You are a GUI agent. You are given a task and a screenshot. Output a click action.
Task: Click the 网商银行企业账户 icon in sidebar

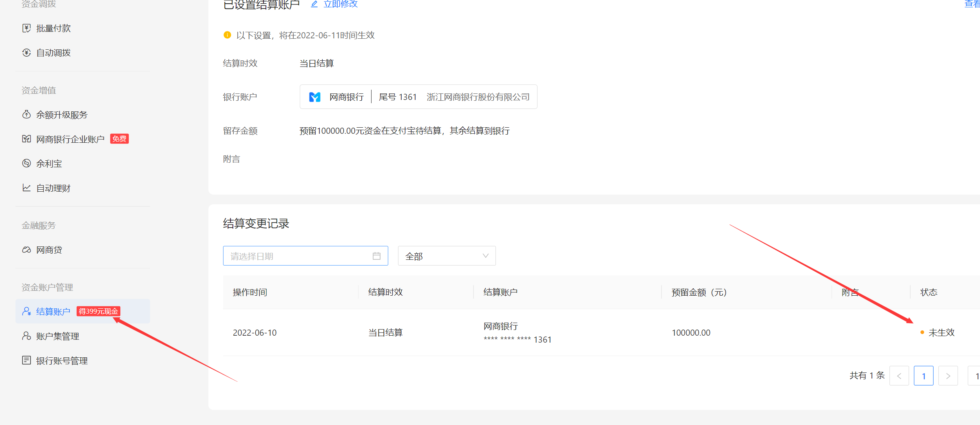(27, 139)
